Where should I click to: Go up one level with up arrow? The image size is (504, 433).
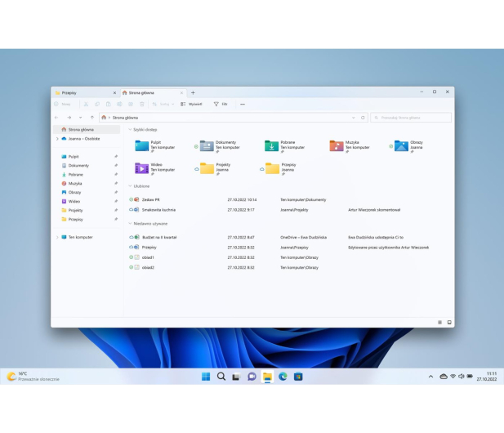[x=92, y=118]
